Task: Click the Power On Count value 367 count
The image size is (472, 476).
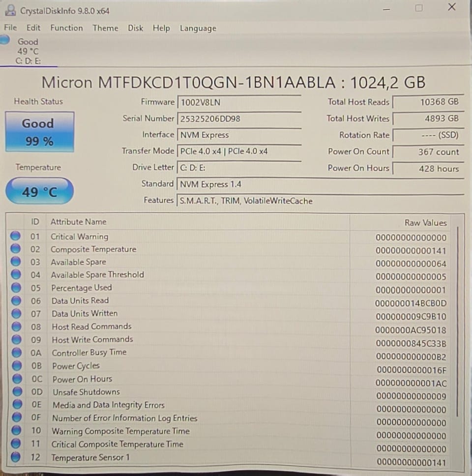Action: tap(428, 152)
